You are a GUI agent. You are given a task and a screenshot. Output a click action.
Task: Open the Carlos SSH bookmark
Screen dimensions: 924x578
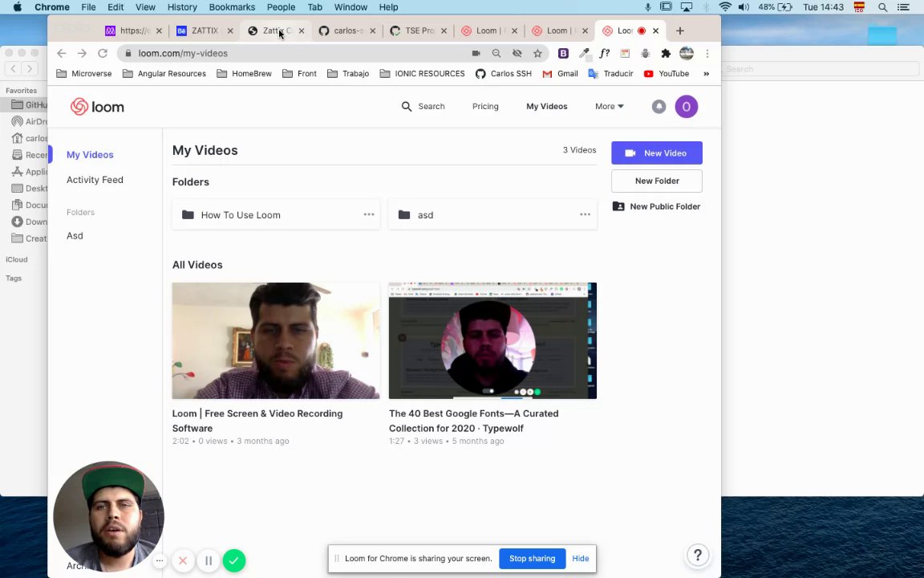503,74
